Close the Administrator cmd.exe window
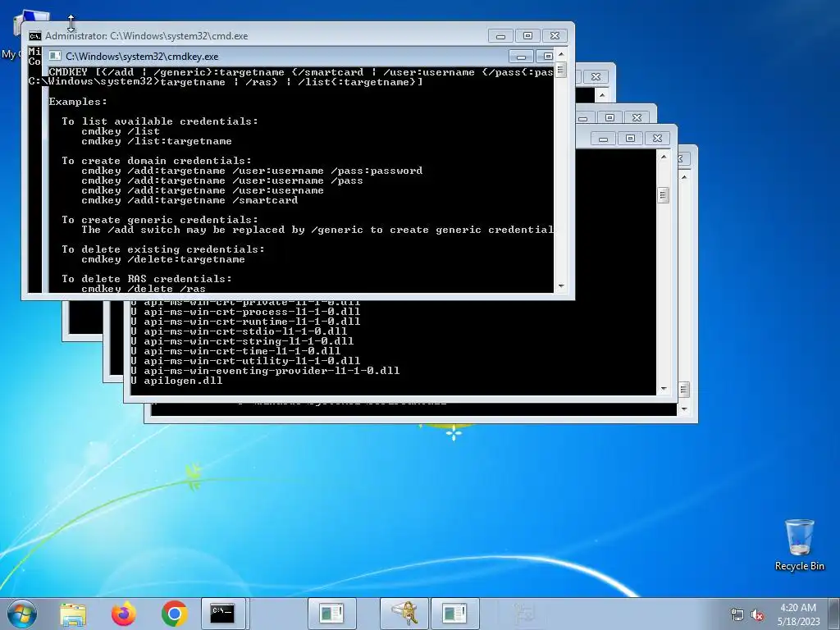The image size is (840, 630). point(555,36)
